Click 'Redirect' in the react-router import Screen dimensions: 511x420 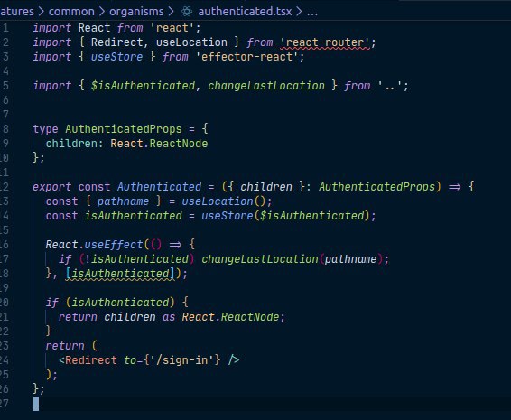coord(116,42)
